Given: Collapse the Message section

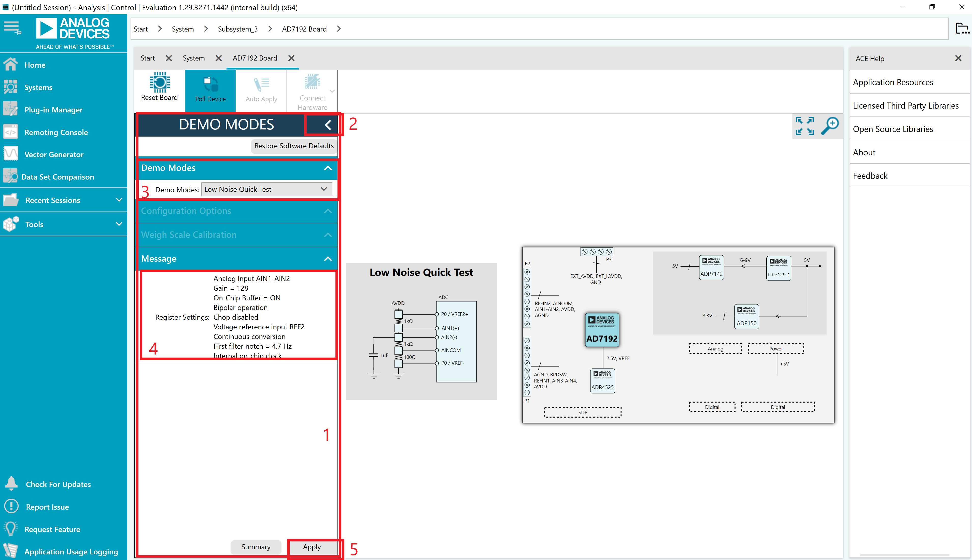Looking at the screenshot, I should click(328, 259).
